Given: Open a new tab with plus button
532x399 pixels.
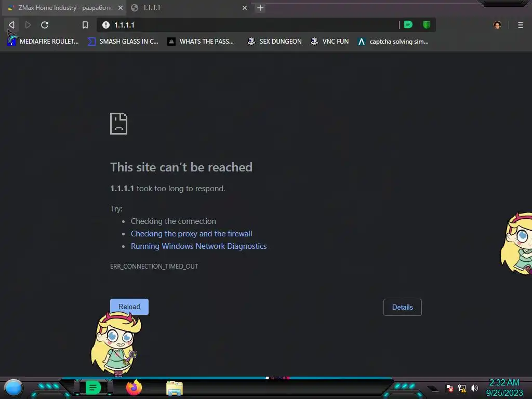Looking at the screenshot, I should click(260, 8).
